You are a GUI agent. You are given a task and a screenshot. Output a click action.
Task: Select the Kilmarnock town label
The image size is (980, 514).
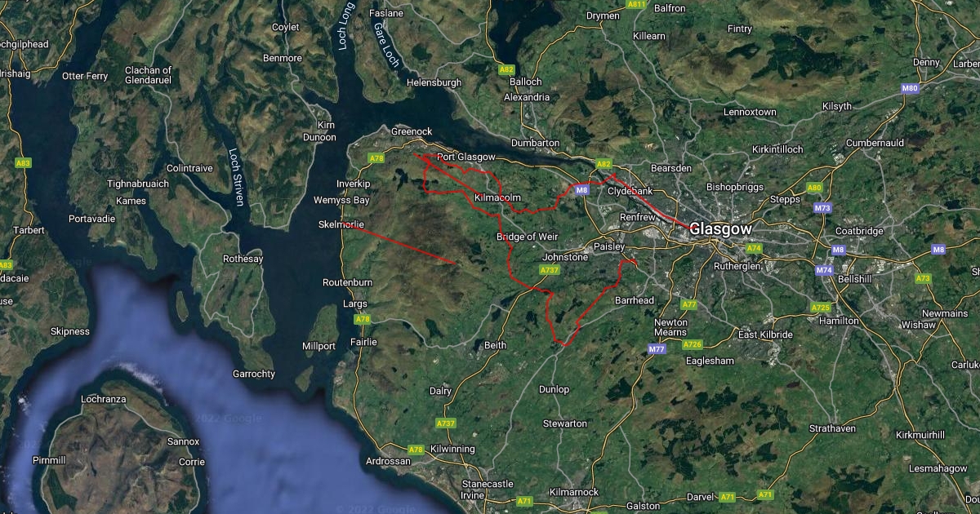coord(575,492)
